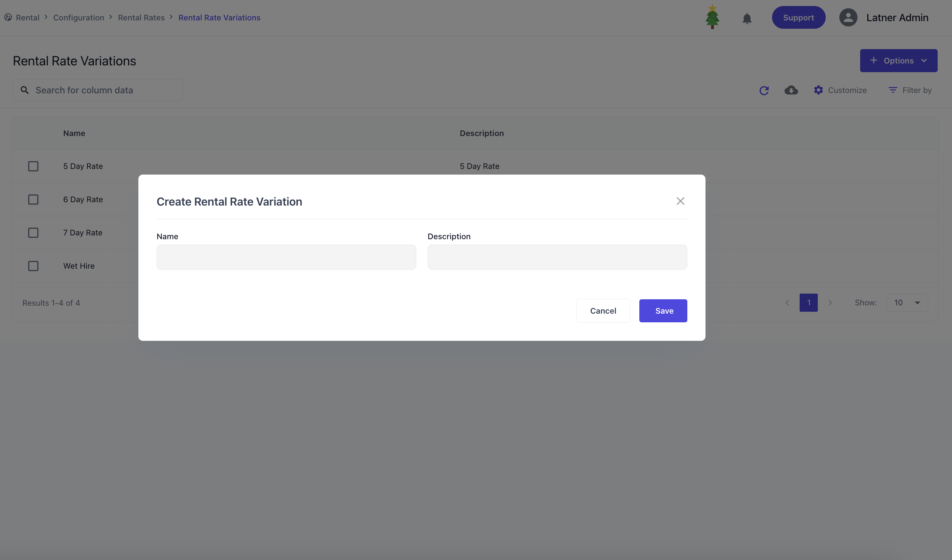Click the Name input field in dialog
The image size is (952, 560).
[x=286, y=257]
